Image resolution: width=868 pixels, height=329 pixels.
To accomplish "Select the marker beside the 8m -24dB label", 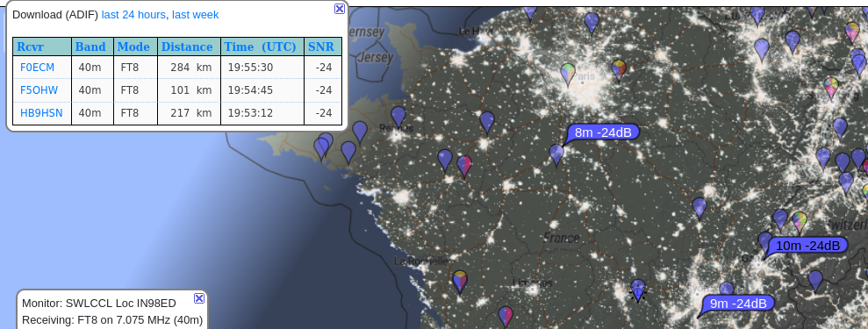I will [556, 154].
